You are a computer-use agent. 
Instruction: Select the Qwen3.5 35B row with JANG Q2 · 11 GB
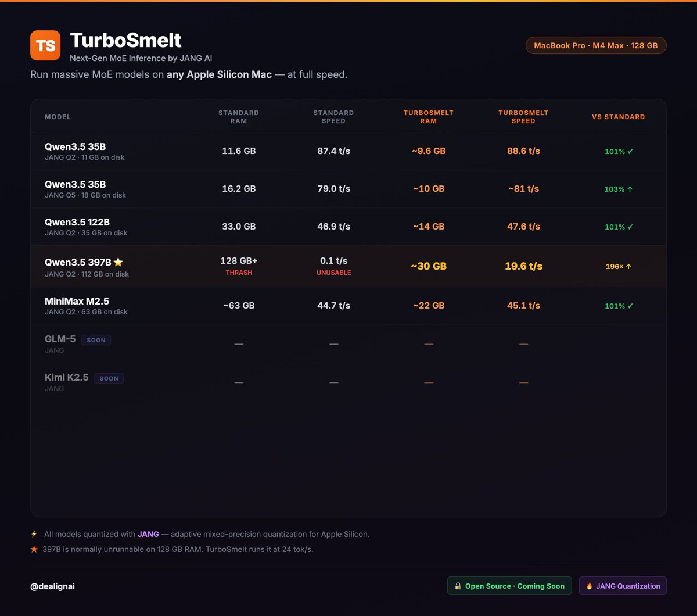(348, 151)
